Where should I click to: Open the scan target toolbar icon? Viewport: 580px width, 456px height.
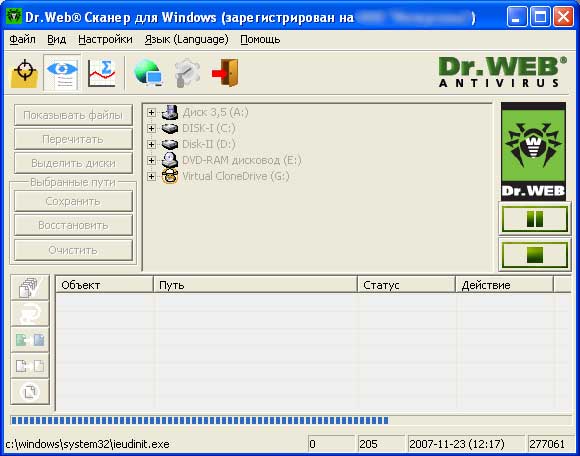coord(24,73)
